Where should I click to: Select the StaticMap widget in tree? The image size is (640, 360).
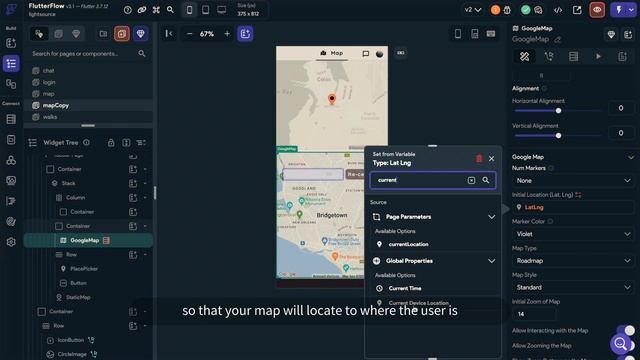coord(78,297)
